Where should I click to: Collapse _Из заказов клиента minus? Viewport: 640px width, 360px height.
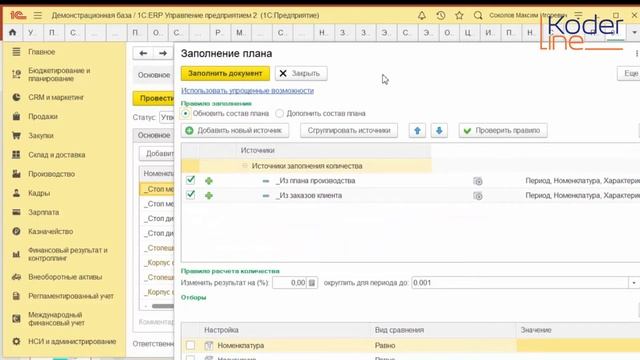266,196
